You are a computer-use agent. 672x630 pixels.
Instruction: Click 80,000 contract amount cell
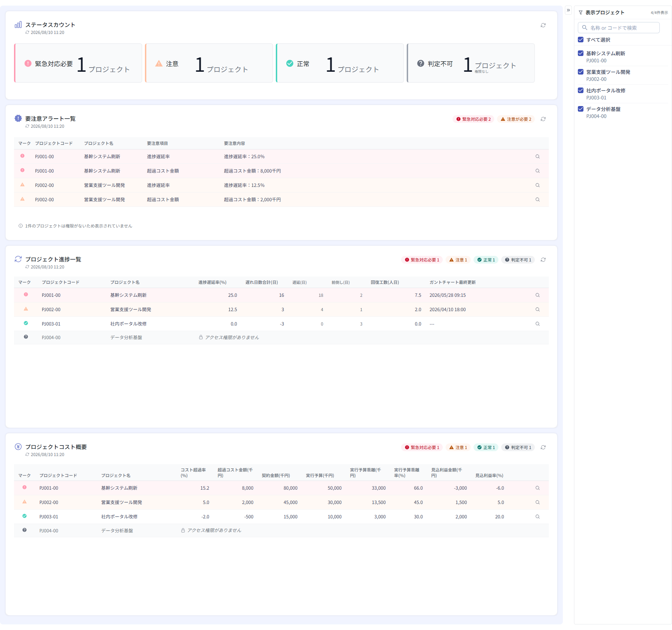click(290, 488)
